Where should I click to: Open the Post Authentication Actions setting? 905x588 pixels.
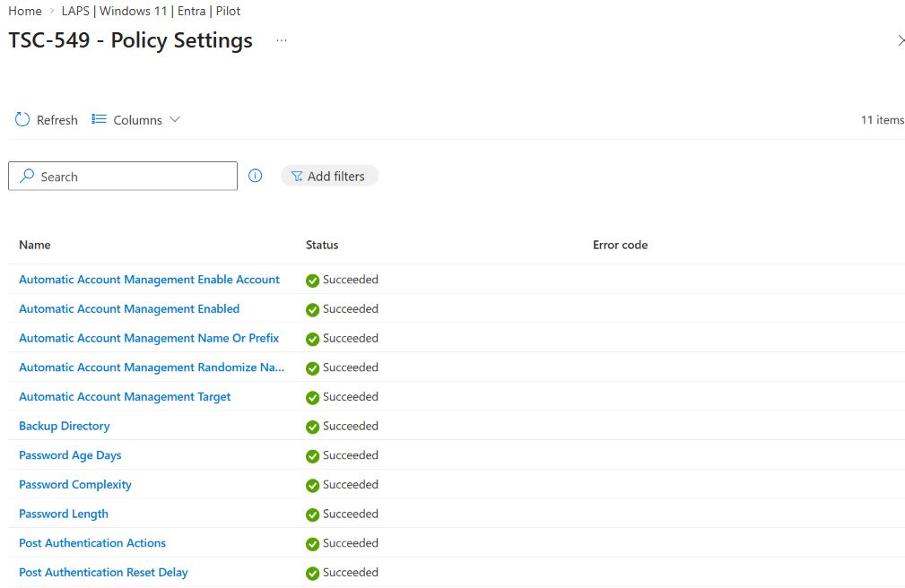coord(92,543)
